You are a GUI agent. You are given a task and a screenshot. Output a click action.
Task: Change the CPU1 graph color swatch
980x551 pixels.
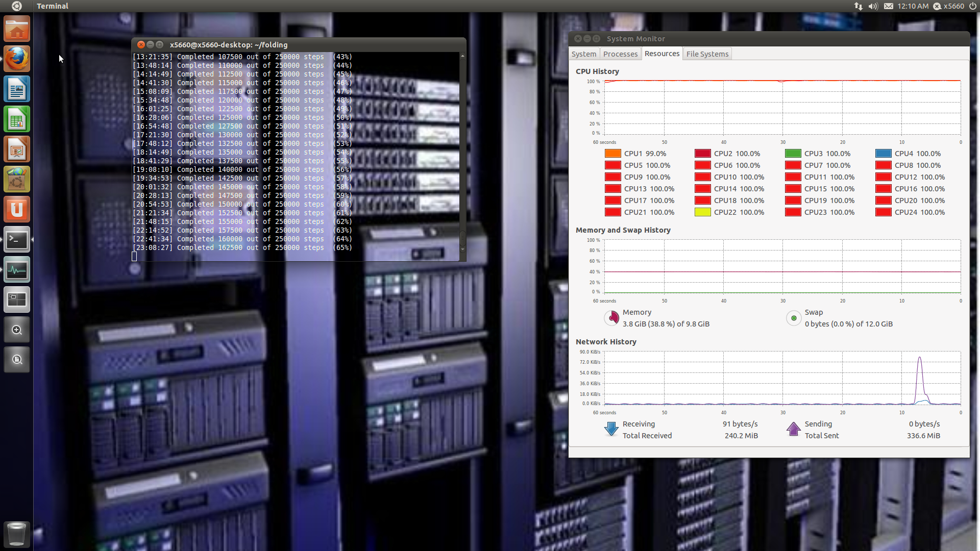click(612, 154)
